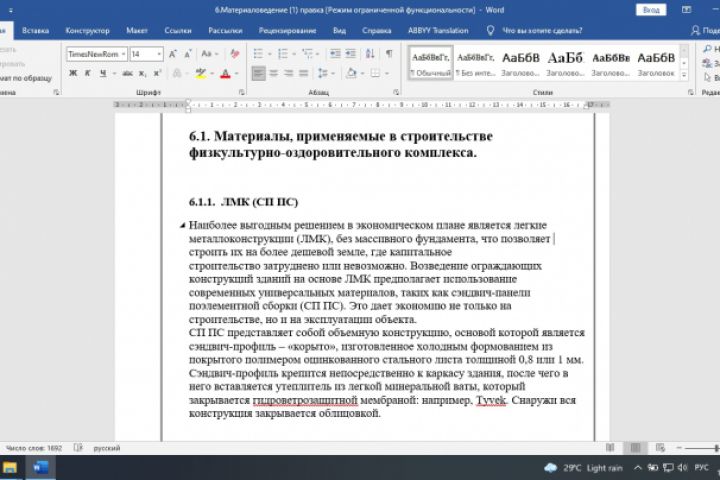720x480 pixels.
Task: Switch to Read Mode view
Action: [x=610, y=447]
